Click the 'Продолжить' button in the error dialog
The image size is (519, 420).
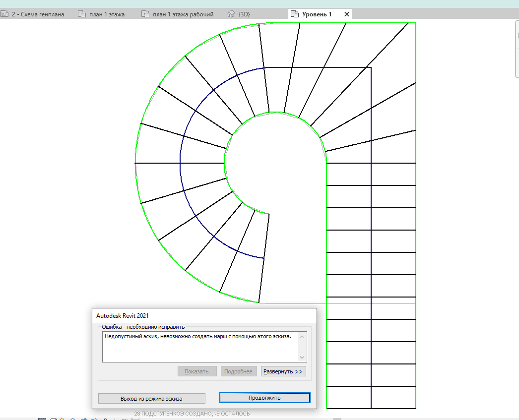click(x=264, y=398)
